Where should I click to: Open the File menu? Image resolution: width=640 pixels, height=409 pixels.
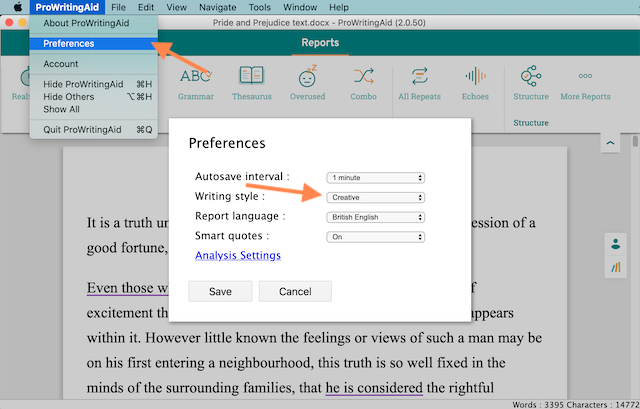coord(118,7)
